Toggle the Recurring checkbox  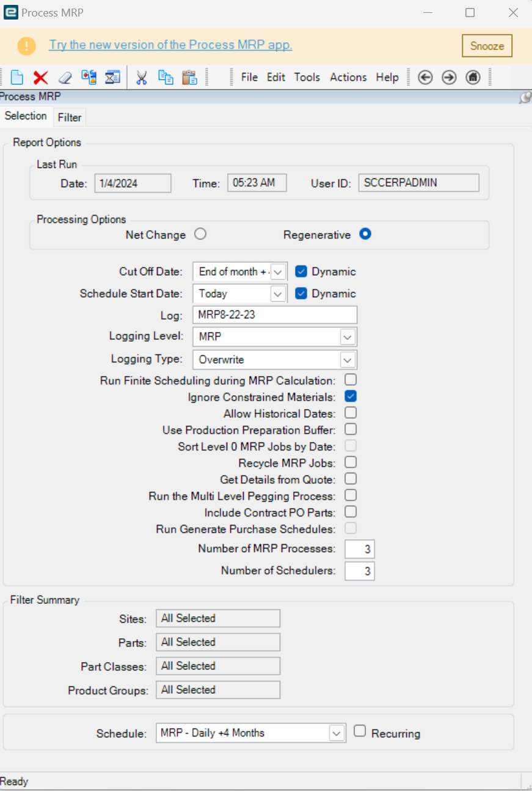tap(360, 731)
